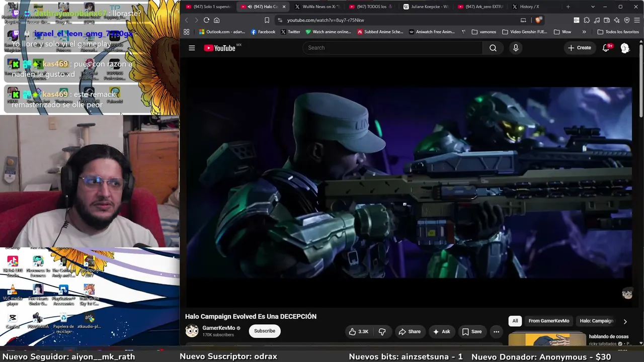Viewport: 644px width, 362px height.
Task: Click the YouTube Search input field
Action: (392, 48)
